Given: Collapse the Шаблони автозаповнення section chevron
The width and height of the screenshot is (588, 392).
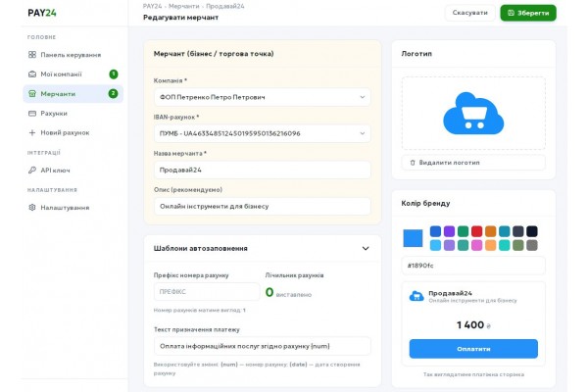Looking at the screenshot, I should point(366,248).
